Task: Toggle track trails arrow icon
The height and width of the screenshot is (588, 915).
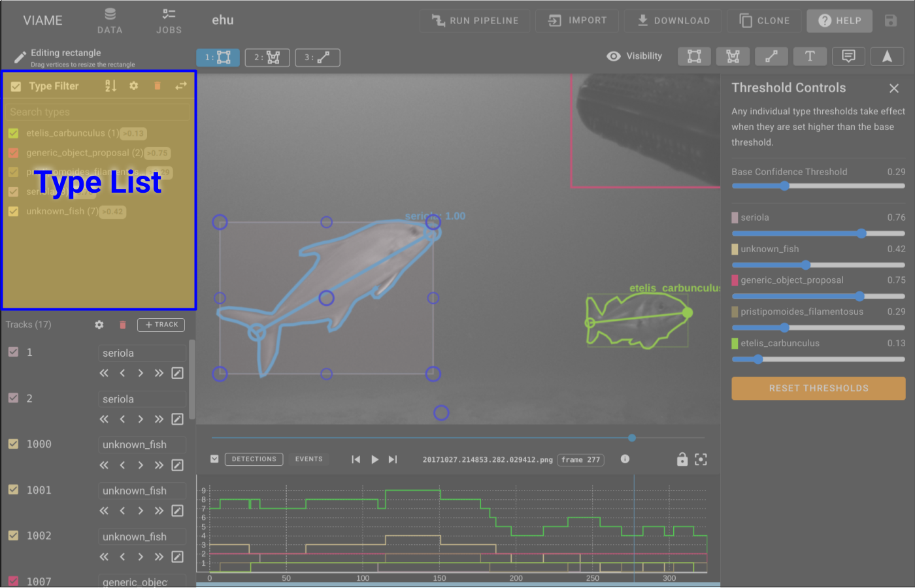Action: coord(887,56)
